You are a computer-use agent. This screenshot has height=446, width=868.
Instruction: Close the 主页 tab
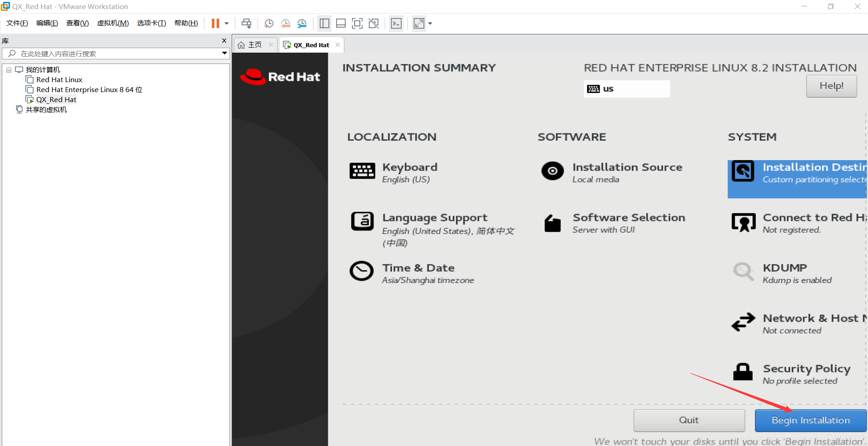click(x=271, y=44)
